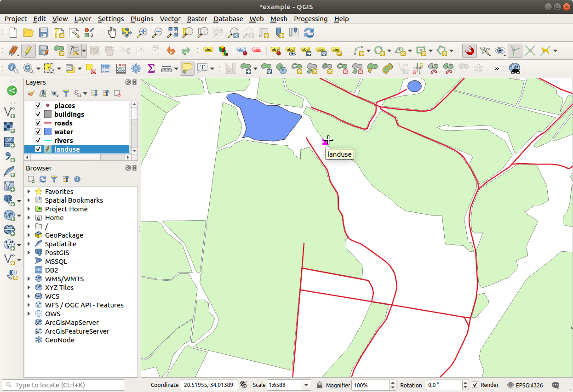573x392 pixels.
Task: Uncheck the roads layer checkbox
Action: point(38,123)
